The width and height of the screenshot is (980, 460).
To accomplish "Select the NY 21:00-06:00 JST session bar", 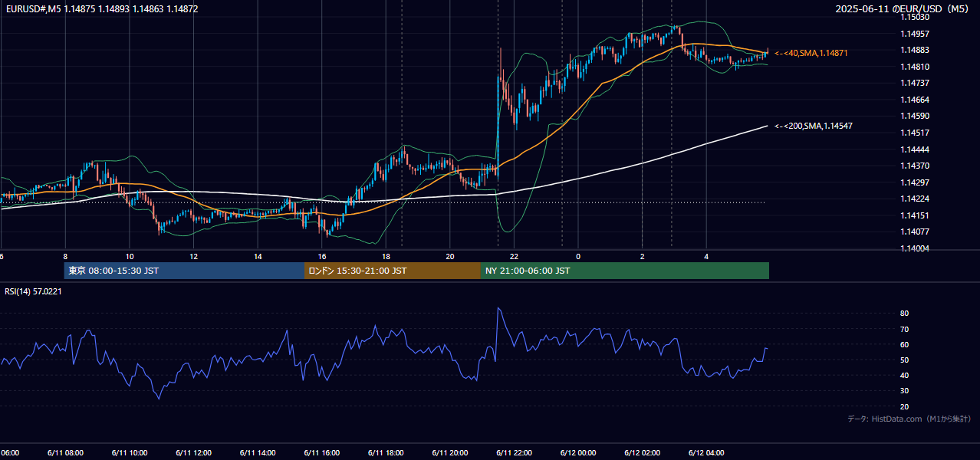I will tap(625, 271).
